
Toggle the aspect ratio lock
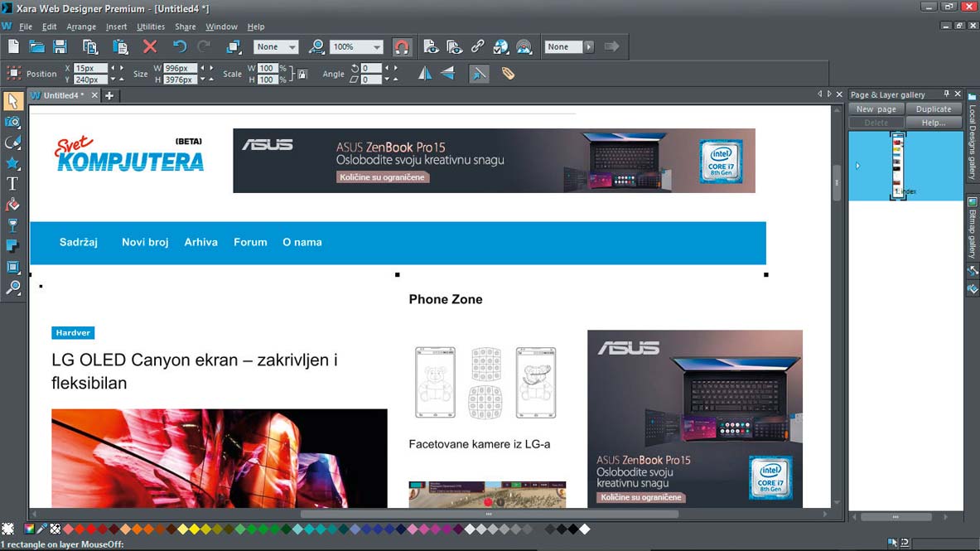coord(302,75)
